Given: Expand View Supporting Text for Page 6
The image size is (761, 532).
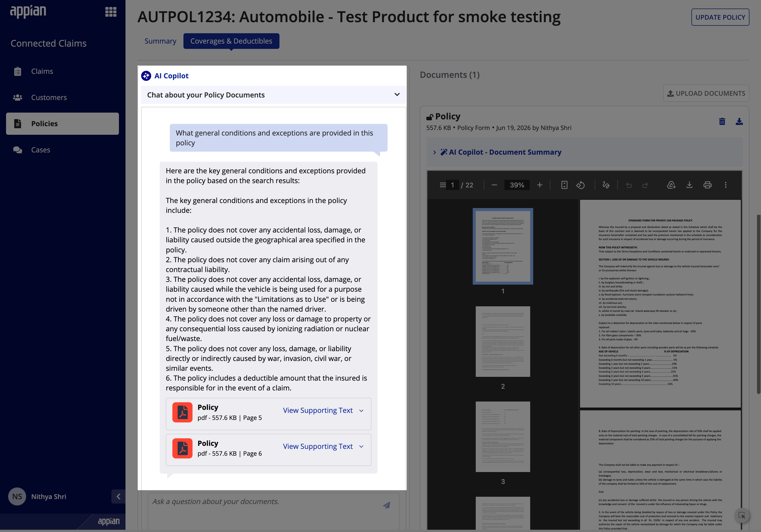Looking at the screenshot, I should (323, 447).
